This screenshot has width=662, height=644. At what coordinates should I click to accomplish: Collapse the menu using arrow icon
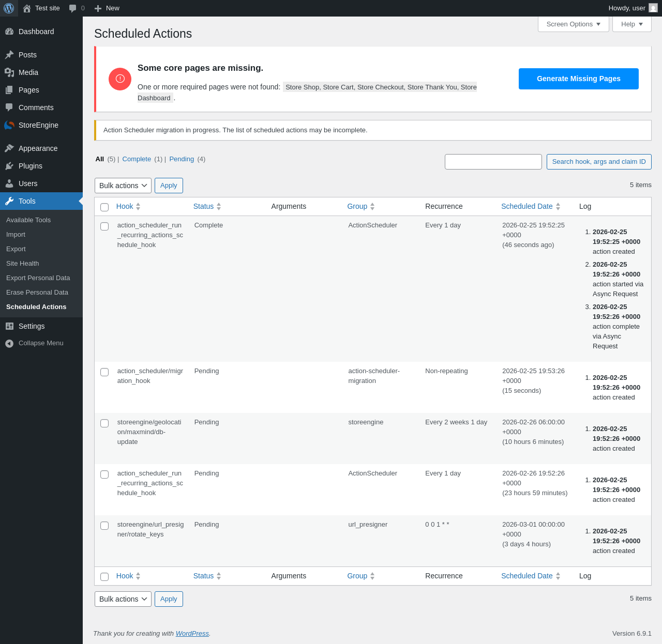(9, 343)
